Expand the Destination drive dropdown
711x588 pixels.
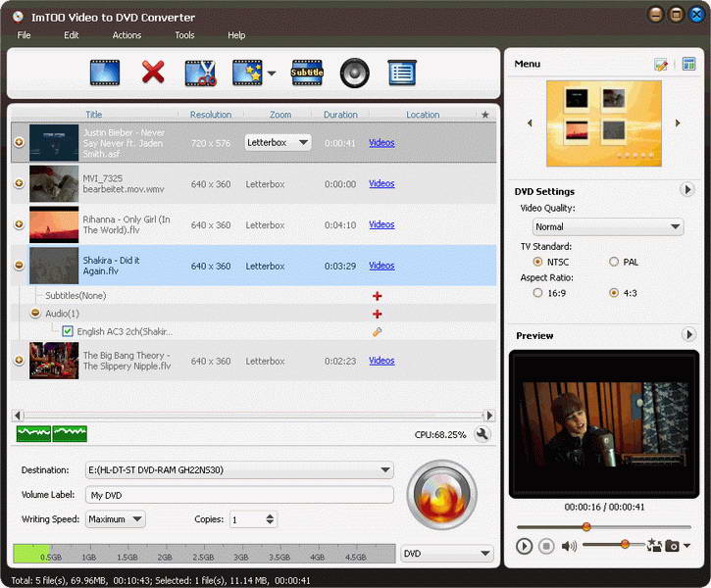239,470
